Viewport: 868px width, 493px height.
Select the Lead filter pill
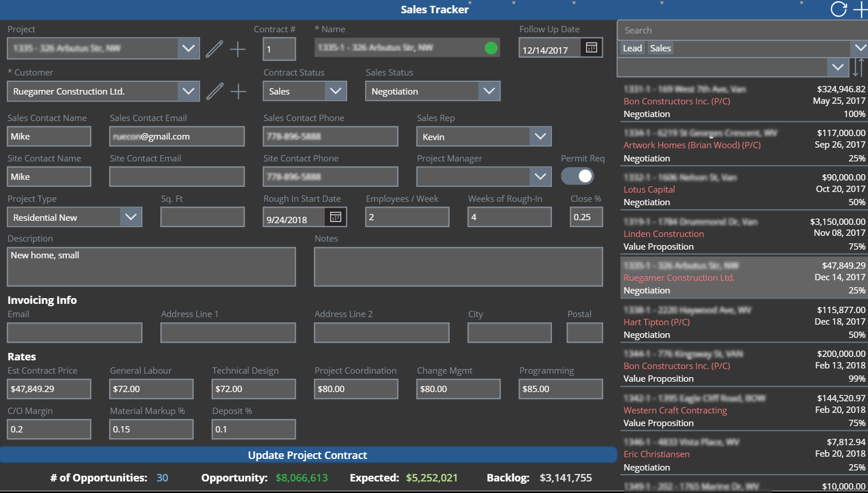[632, 48]
